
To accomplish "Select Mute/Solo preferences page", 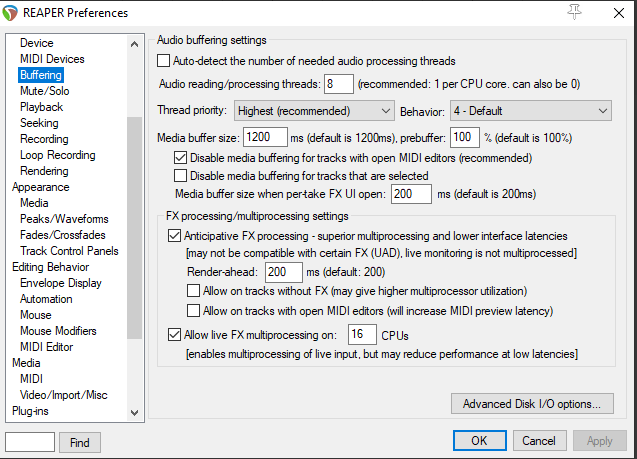I will [45, 91].
